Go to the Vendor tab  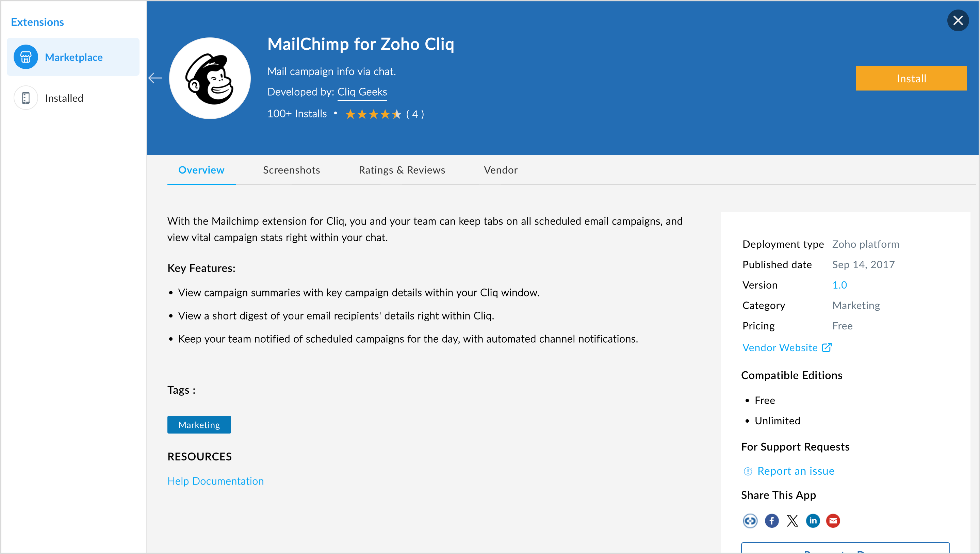pyautogui.click(x=500, y=170)
